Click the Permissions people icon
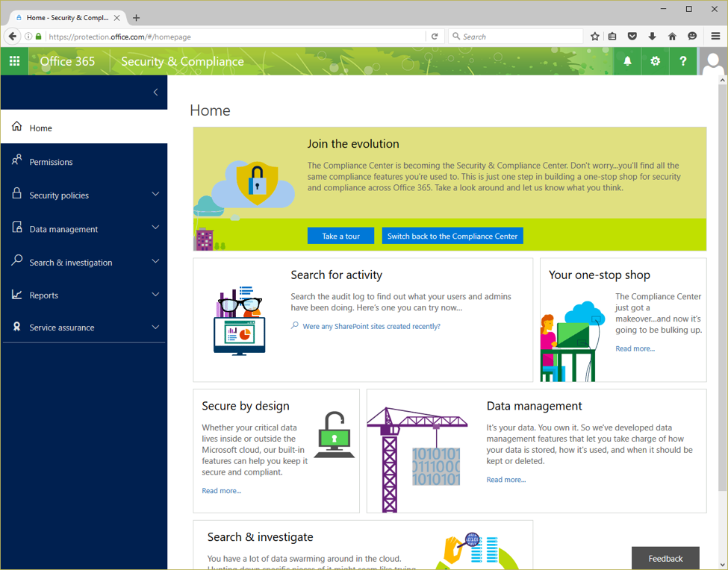The width and height of the screenshot is (728, 570). pyautogui.click(x=16, y=160)
